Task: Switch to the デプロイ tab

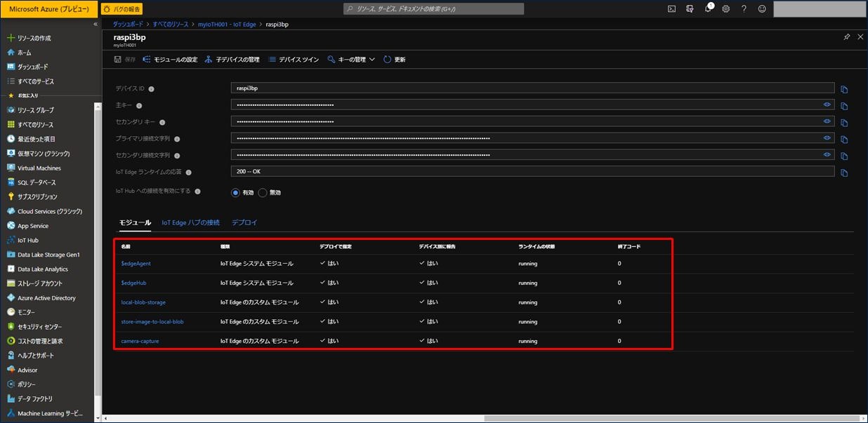Action: pos(244,222)
